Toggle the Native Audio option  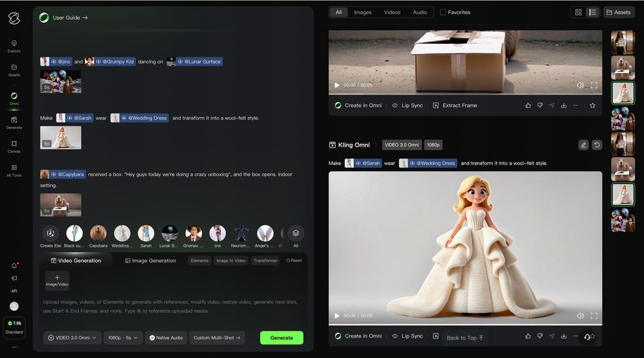(166, 338)
